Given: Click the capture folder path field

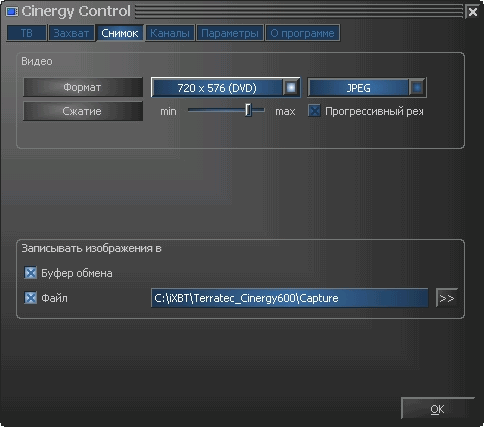Looking at the screenshot, I should click(x=290, y=298).
